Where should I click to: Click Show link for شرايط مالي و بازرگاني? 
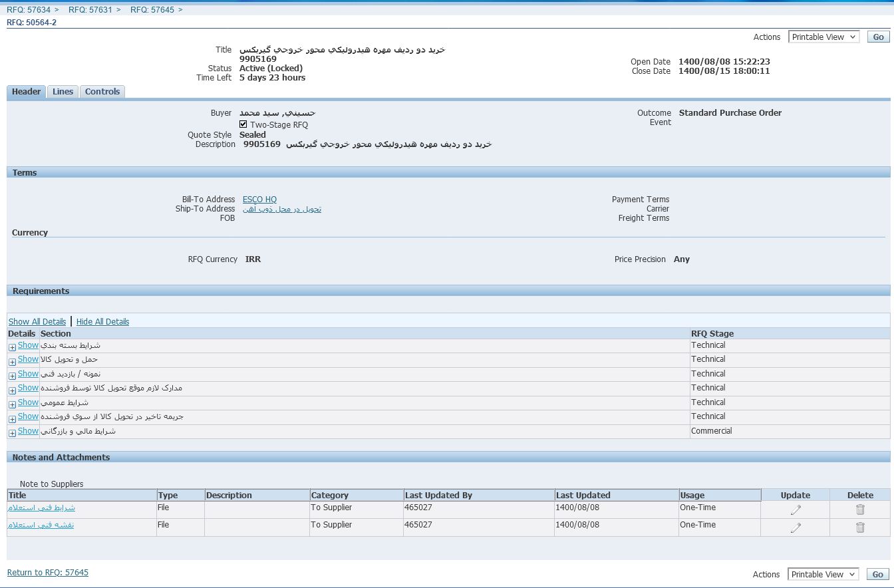[x=28, y=431]
